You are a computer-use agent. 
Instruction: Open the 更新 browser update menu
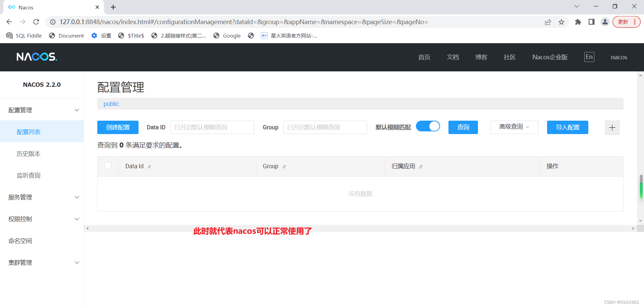point(626,22)
